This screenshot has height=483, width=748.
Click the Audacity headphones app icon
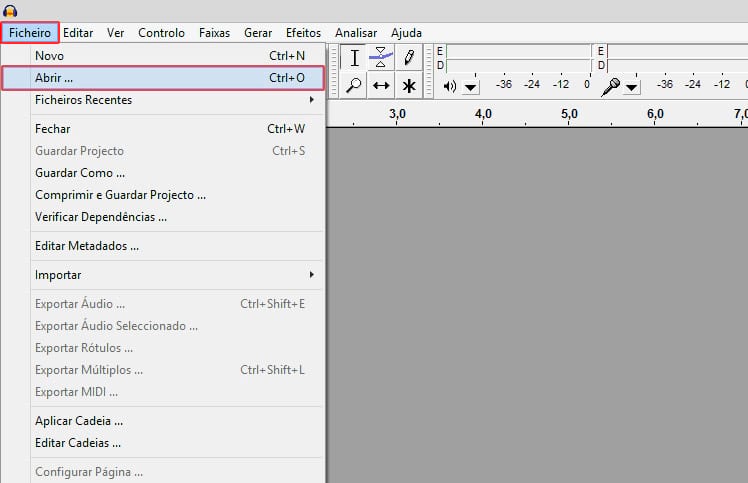coord(10,10)
